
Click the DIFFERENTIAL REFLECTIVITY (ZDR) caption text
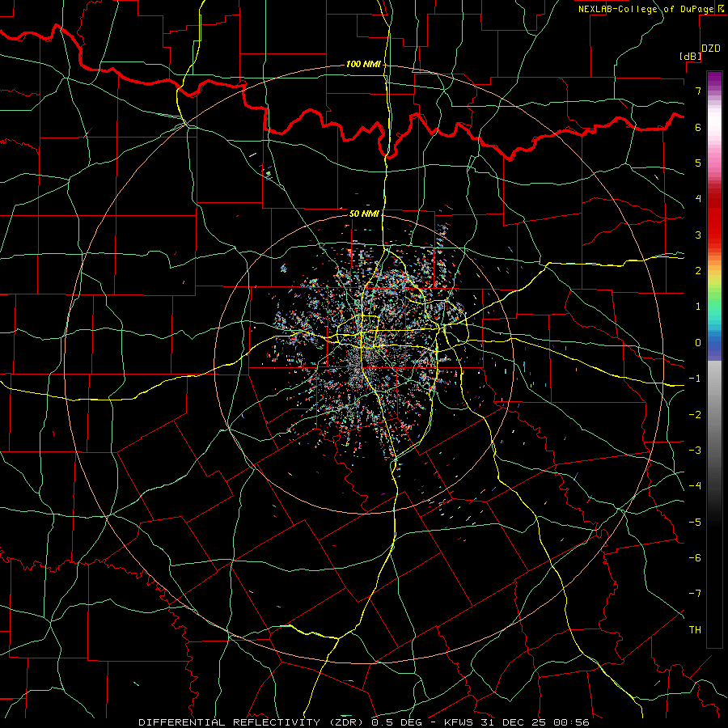point(252,722)
